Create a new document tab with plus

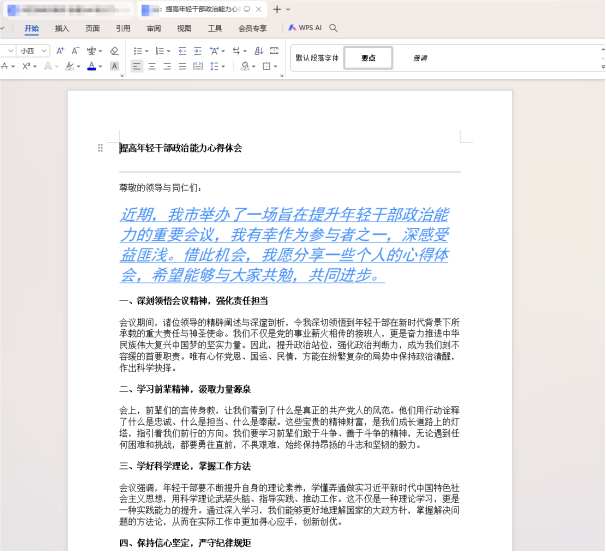click(x=277, y=9)
